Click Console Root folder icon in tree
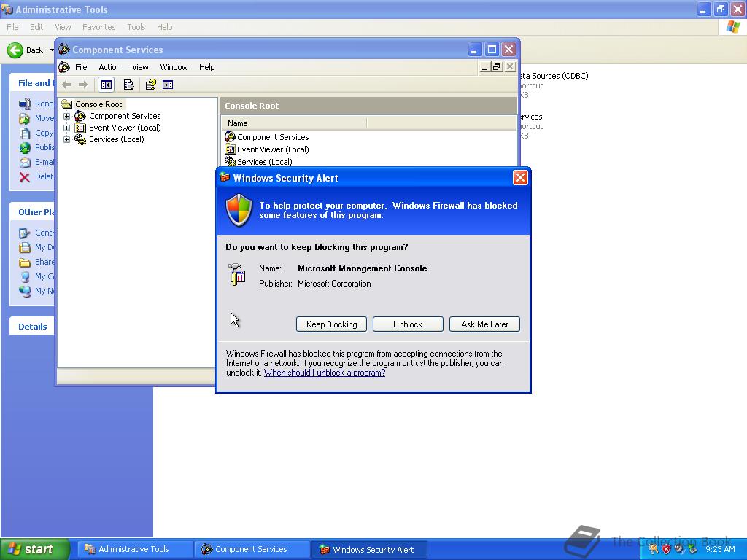The width and height of the screenshot is (747, 560). 66,104
